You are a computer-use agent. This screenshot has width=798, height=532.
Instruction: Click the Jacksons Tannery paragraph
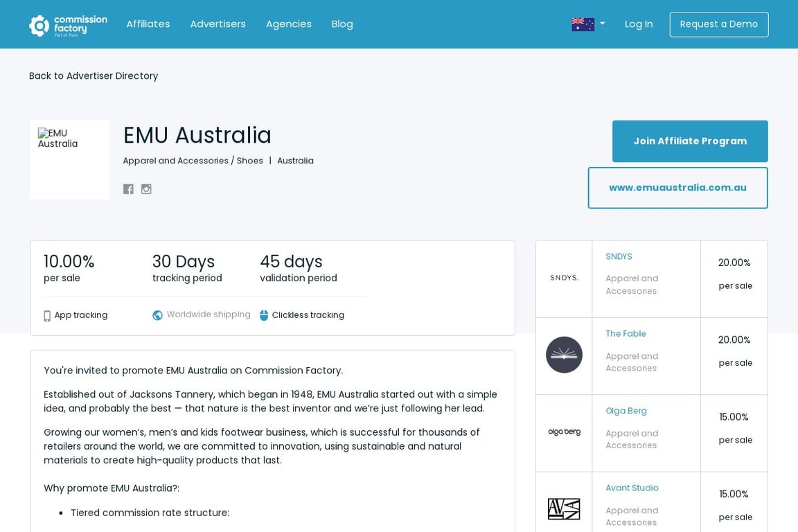pos(270,401)
